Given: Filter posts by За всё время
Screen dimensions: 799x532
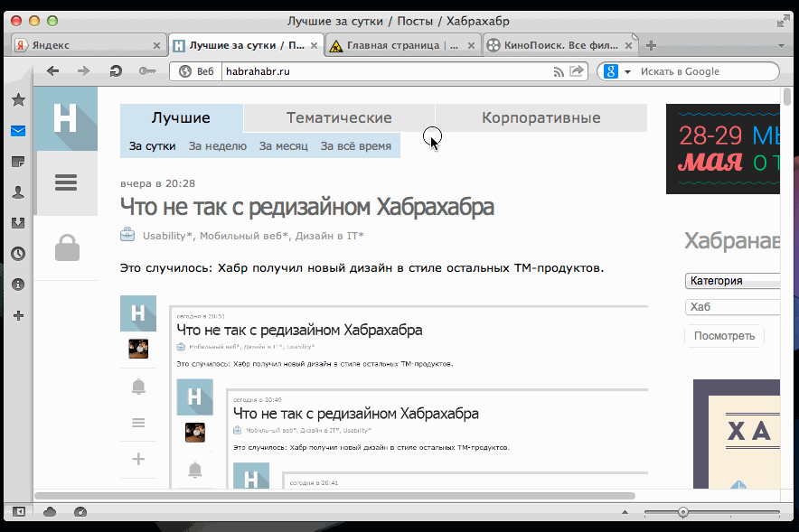Looking at the screenshot, I should [356, 146].
